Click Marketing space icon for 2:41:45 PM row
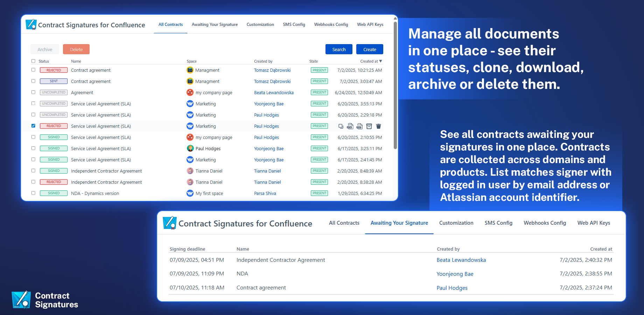The image size is (644, 315). tap(190, 160)
